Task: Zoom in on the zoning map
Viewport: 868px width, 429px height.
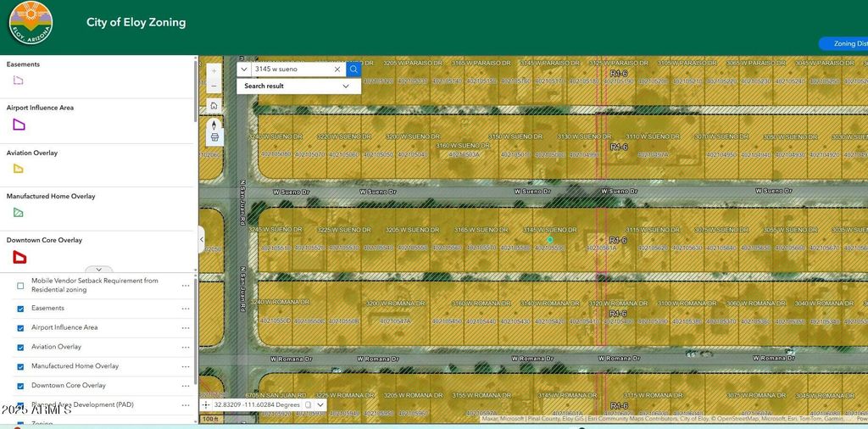Action: click(x=214, y=71)
